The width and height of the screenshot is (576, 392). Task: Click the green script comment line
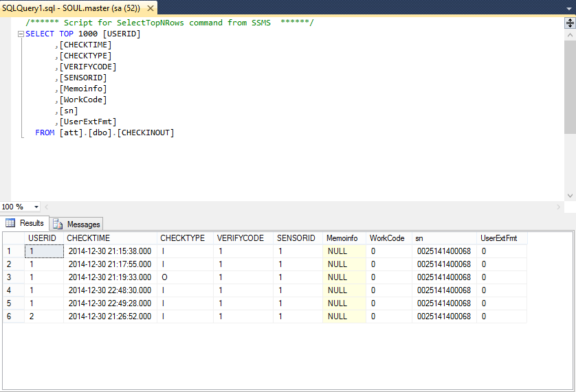click(x=170, y=23)
